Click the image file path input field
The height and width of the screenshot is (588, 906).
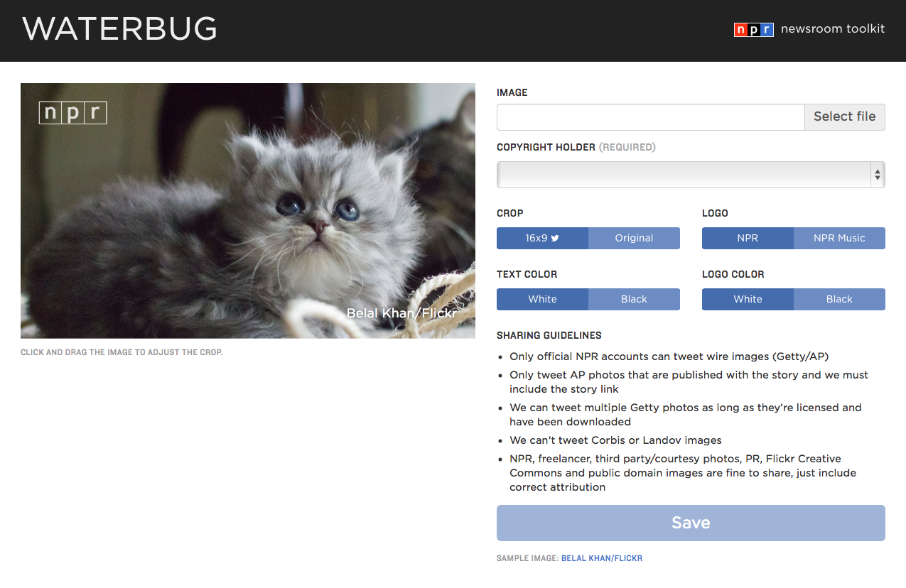point(650,117)
